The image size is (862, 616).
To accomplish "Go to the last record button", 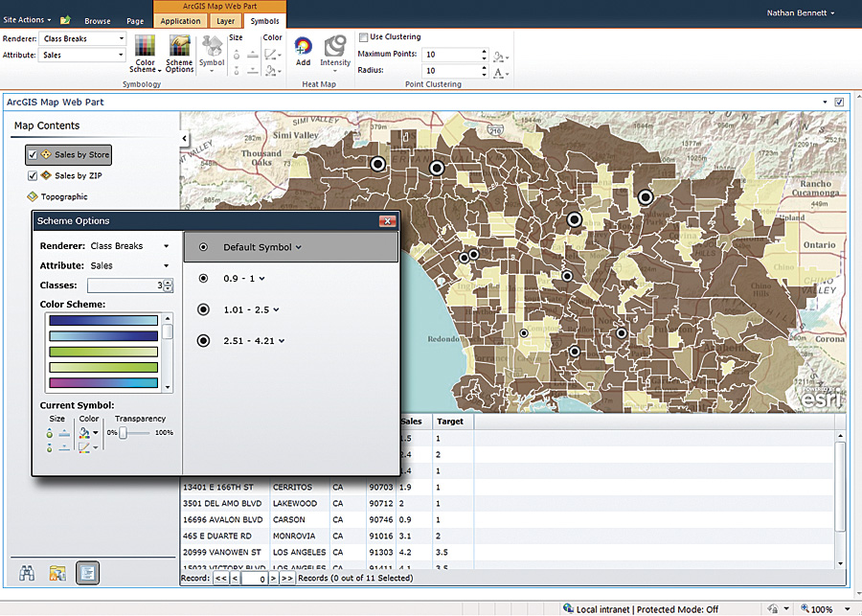I will (287, 579).
